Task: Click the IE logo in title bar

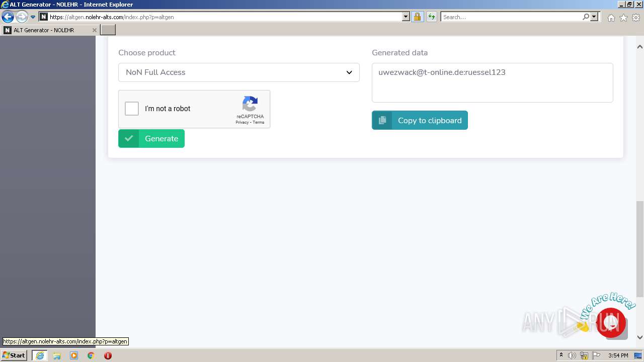Action: coord(5,5)
